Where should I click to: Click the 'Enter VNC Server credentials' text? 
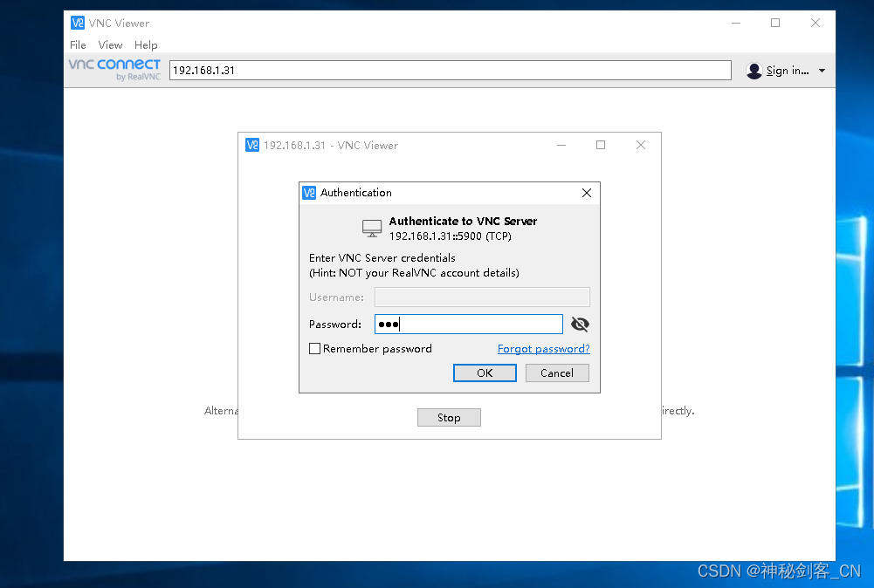click(382, 258)
